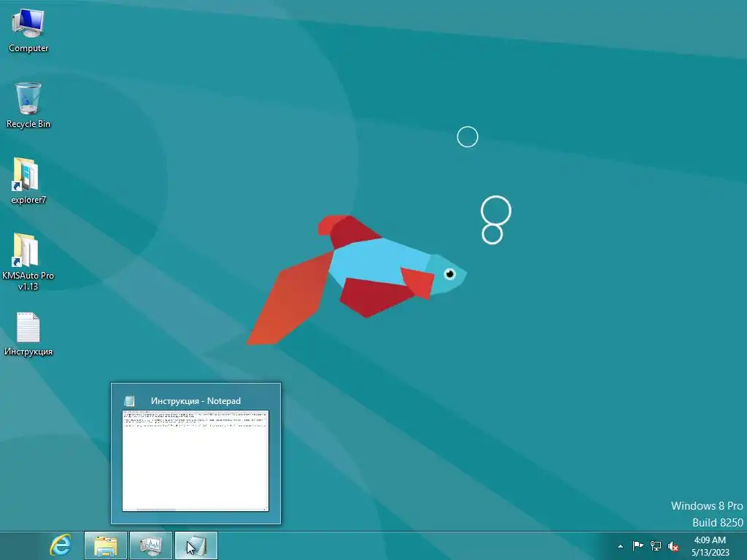Open File Explorer from the taskbar
The height and width of the screenshot is (560, 747).
coord(106,545)
